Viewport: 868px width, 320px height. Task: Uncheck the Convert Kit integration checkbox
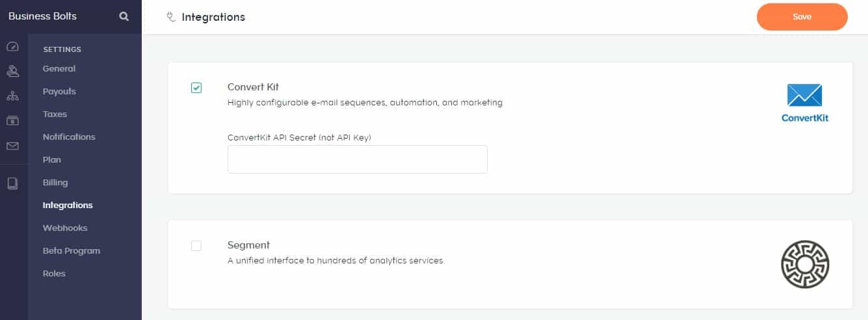click(196, 88)
